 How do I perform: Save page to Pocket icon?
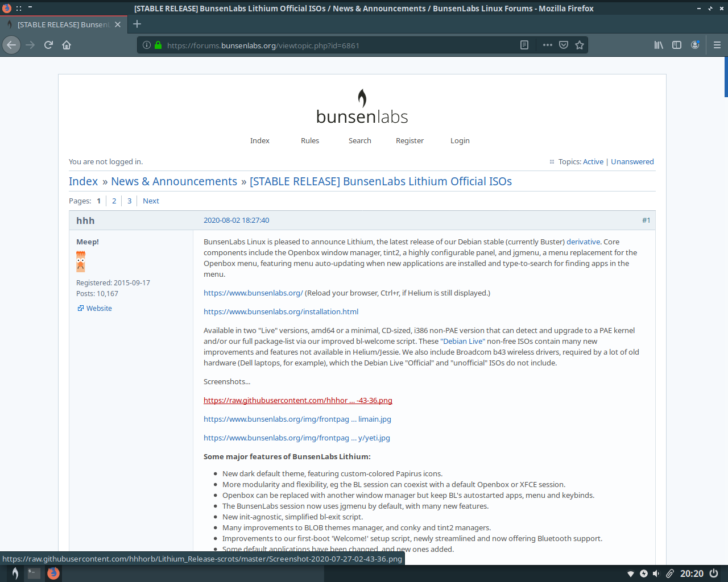pos(564,45)
